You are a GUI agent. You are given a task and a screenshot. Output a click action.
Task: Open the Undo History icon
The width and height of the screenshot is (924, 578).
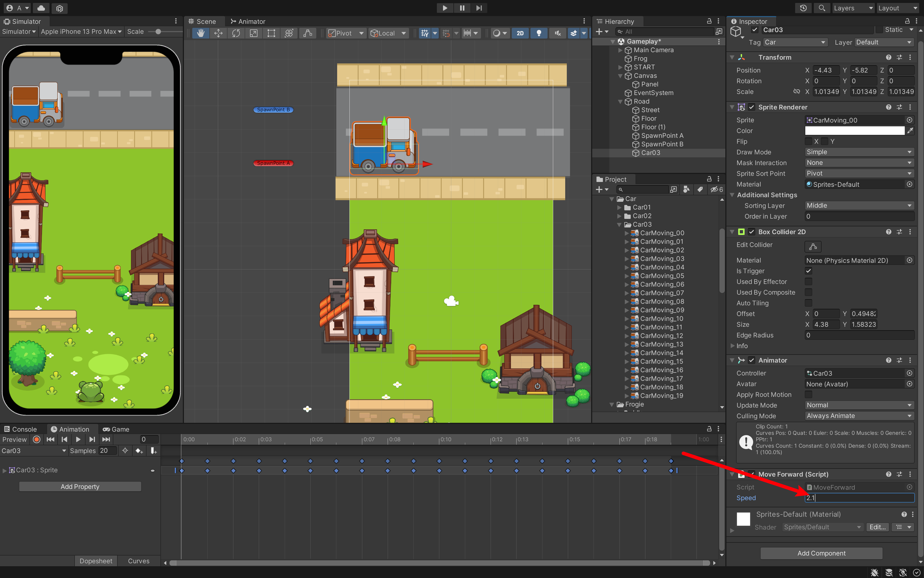coord(803,8)
